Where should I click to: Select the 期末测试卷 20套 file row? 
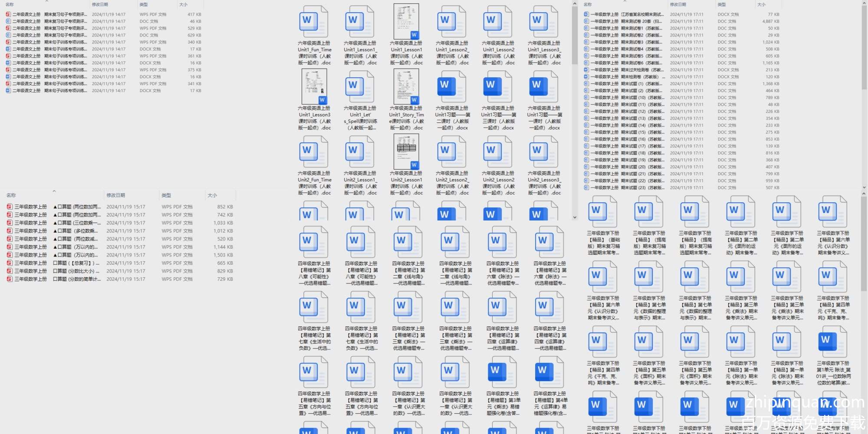pyautogui.click(x=642, y=21)
